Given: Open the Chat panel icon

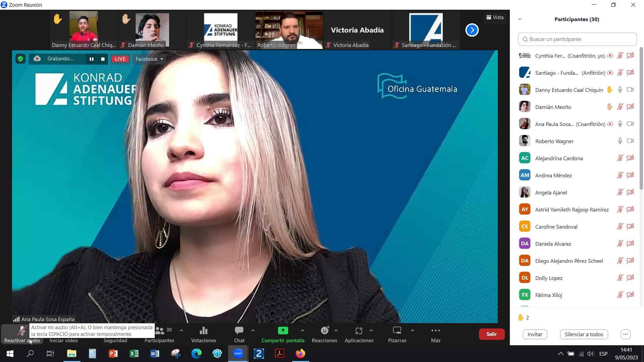Looking at the screenshot, I should (239, 331).
